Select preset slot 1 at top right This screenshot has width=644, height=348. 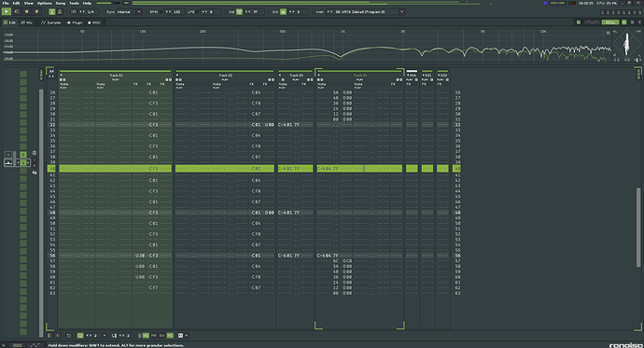tap(603, 12)
